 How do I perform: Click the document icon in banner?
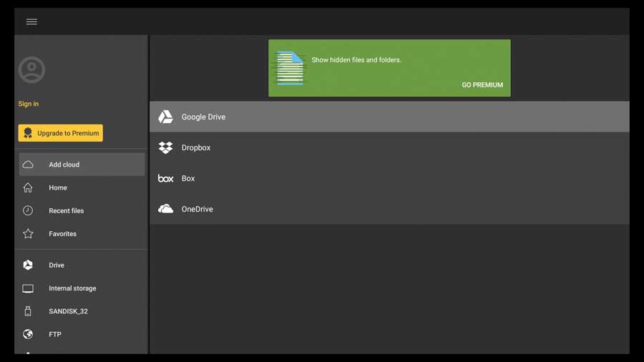click(290, 68)
